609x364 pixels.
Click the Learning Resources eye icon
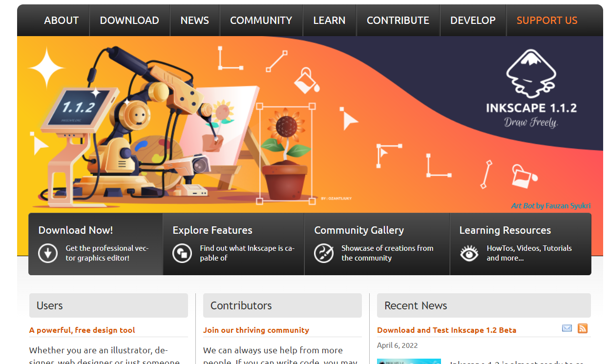(x=469, y=253)
